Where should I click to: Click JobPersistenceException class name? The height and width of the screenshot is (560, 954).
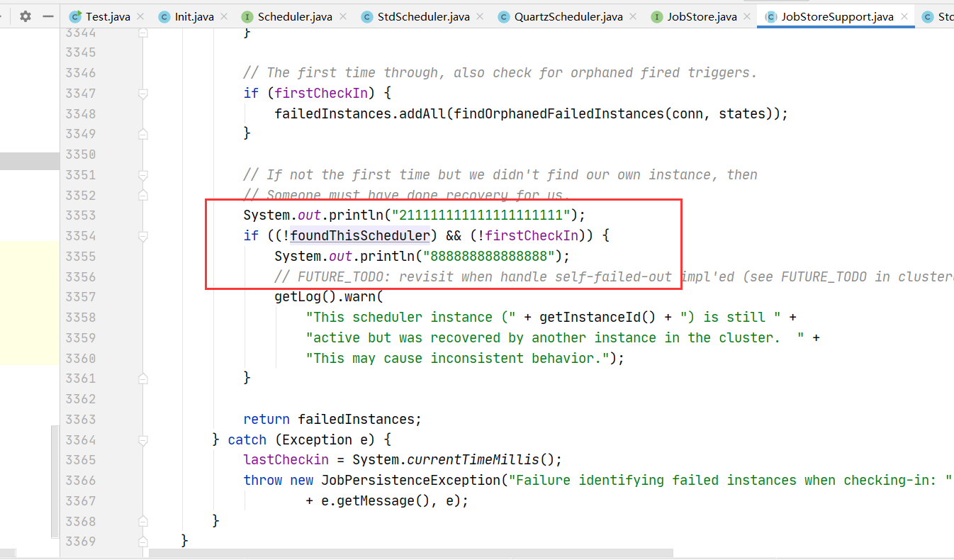click(x=410, y=481)
